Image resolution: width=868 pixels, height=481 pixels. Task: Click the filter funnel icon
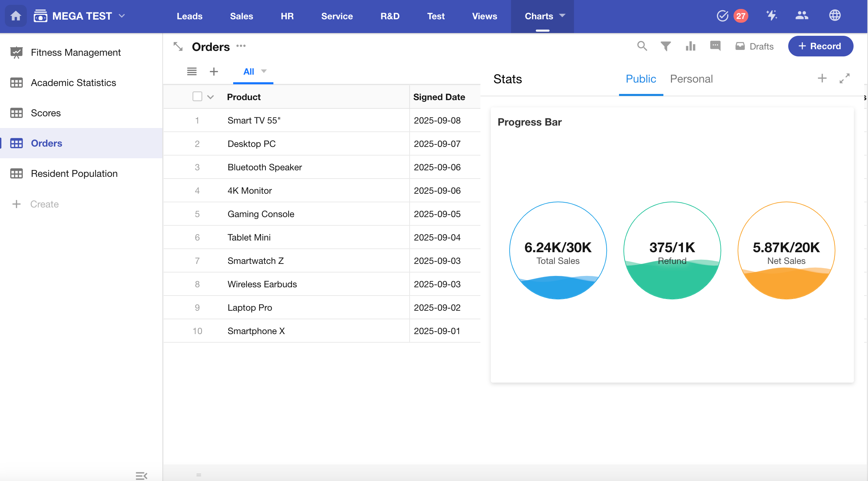(x=665, y=46)
